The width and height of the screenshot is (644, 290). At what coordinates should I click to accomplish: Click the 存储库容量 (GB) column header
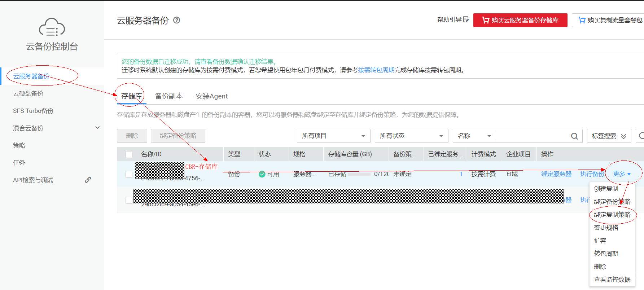pyautogui.click(x=350, y=154)
